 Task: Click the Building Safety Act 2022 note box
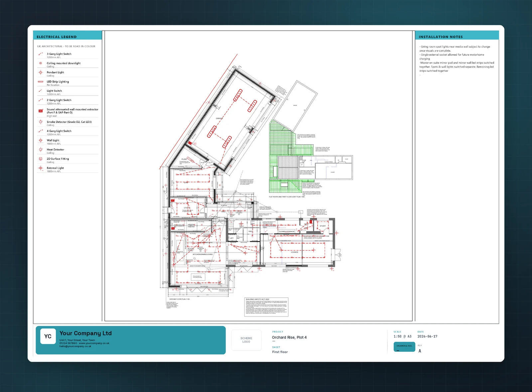click(266, 307)
